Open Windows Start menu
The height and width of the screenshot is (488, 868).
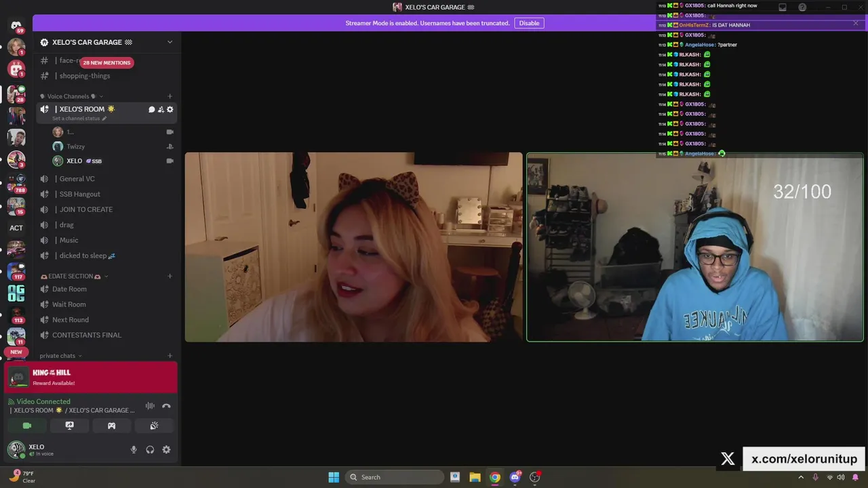(334, 477)
